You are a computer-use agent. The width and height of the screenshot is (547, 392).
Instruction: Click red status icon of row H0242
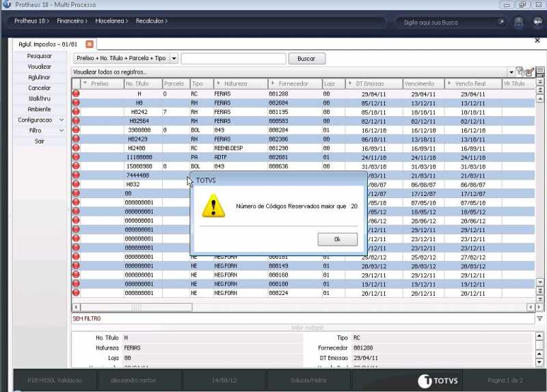coord(76,112)
